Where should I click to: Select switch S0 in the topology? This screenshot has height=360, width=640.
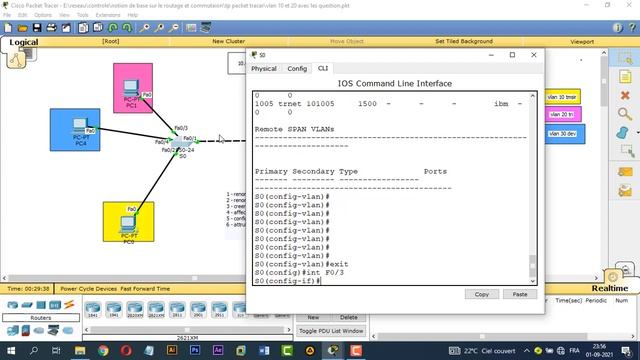(180, 142)
